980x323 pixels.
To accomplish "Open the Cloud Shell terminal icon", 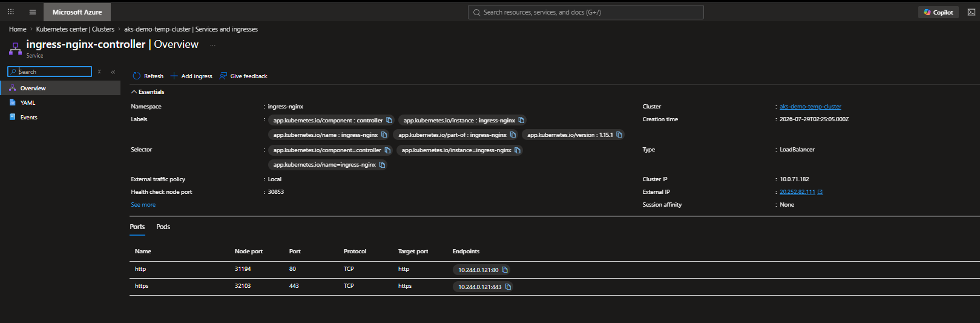I will pos(972,12).
